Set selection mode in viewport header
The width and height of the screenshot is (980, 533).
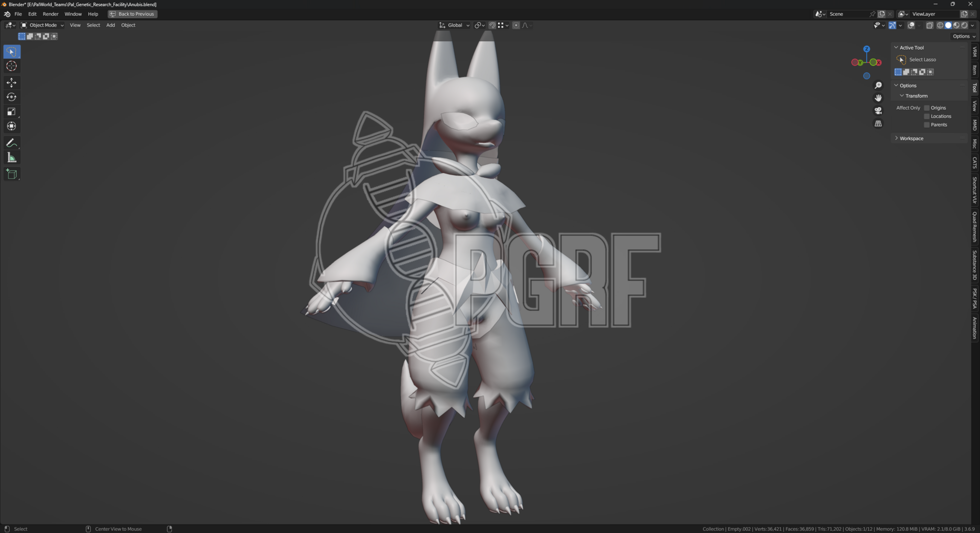(21, 36)
